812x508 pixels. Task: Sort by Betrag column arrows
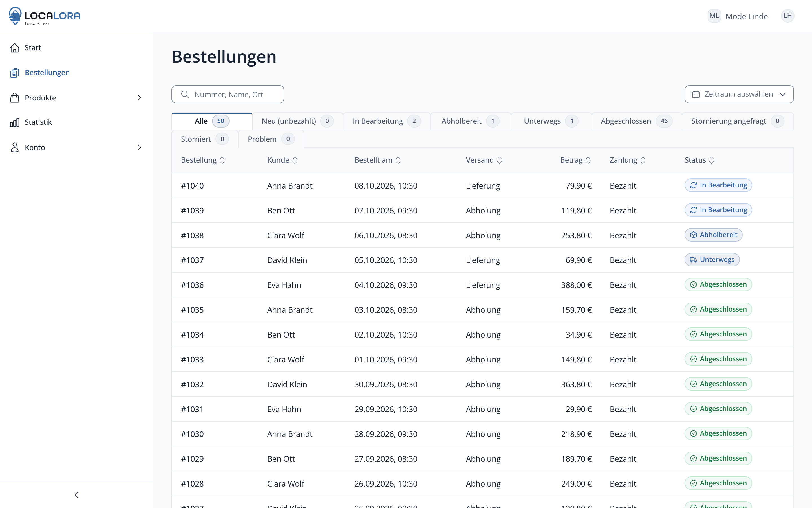(x=588, y=160)
